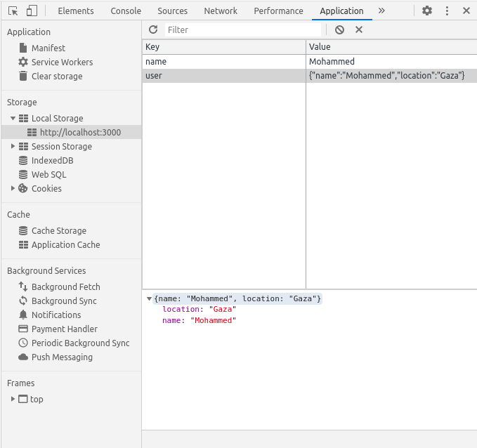The height and width of the screenshot is (448, 477).
Task: Click the Clear storage trash icon
Action: point(23,76)
